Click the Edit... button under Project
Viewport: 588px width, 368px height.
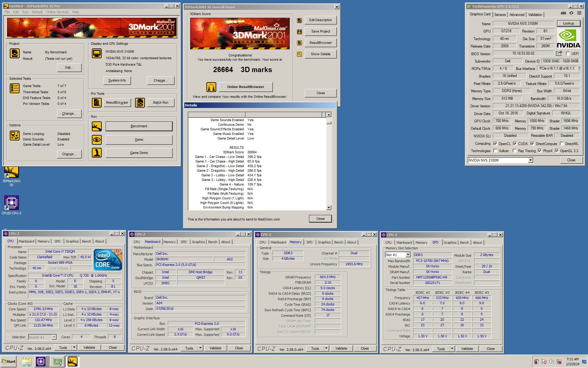point(69,68)
